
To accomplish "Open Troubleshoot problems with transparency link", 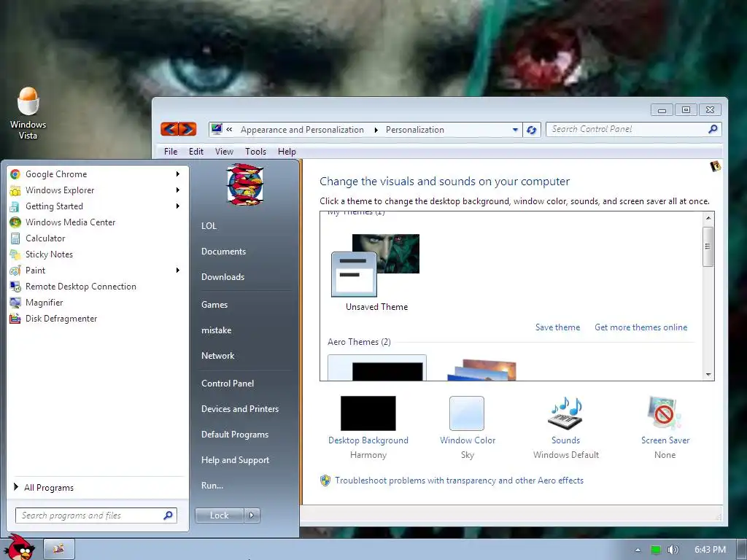I will [459, 481].
